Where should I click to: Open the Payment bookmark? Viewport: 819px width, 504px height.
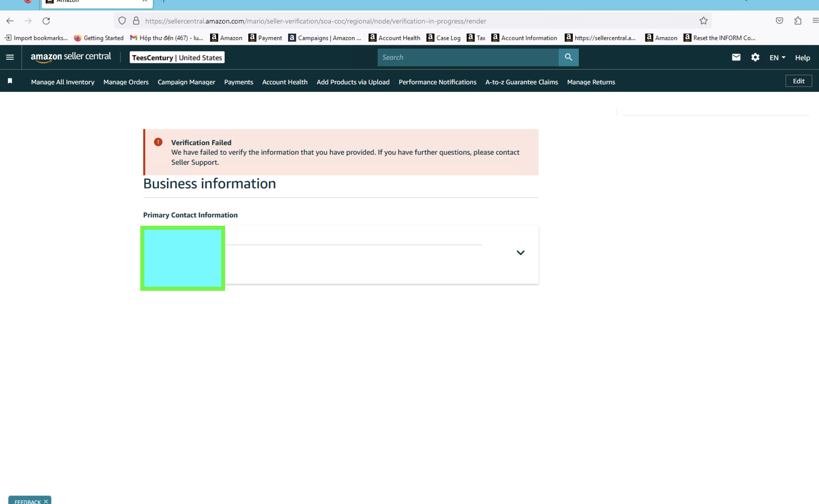(x=265, y=38)
